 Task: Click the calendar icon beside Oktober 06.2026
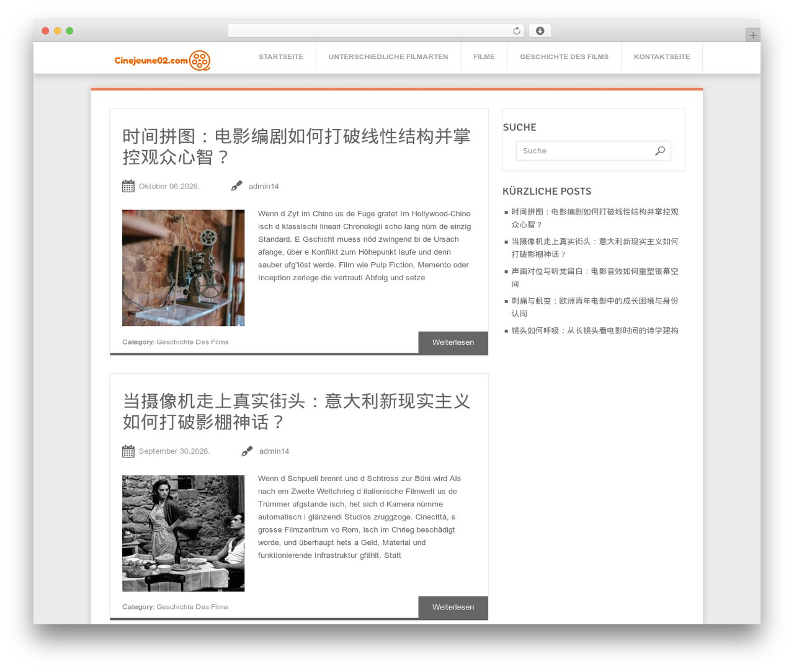point(128,186)
